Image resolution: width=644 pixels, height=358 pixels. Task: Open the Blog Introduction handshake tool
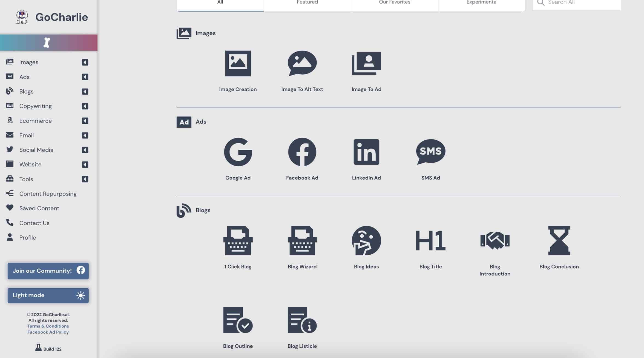click(495, 240)
